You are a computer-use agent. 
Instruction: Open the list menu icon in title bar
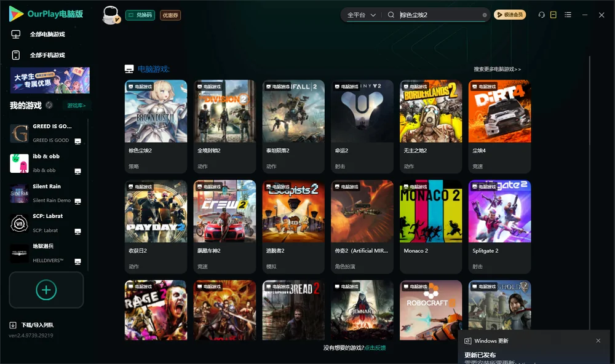(568, 15)
